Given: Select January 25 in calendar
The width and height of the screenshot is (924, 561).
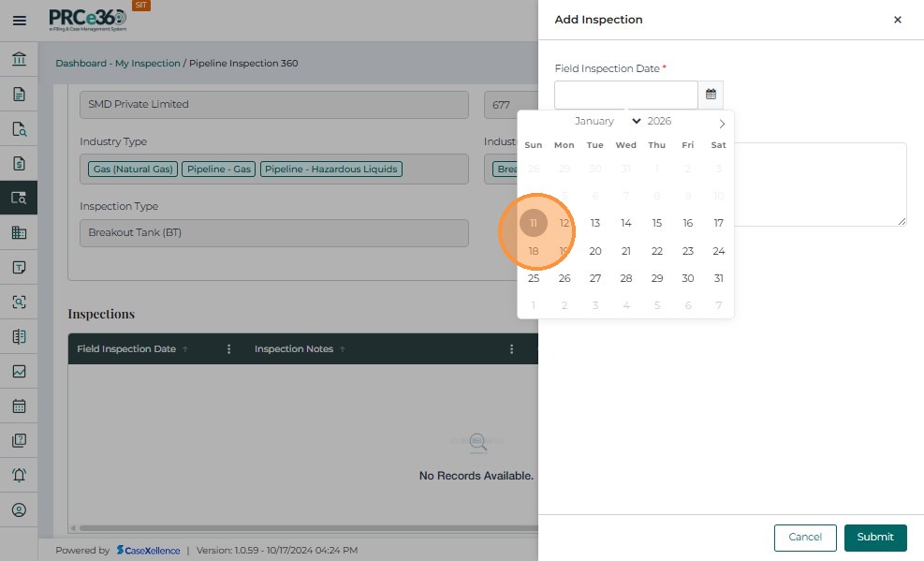Looking at the screenshot, I should point(534,278).
